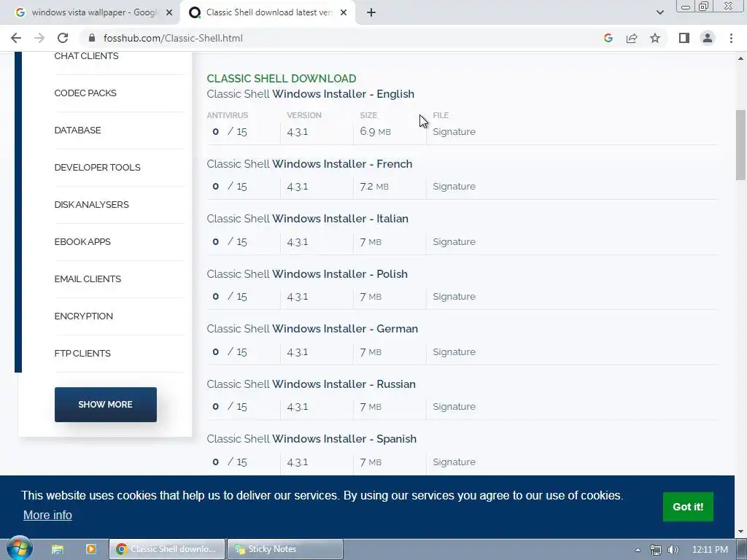This screenshot has height=560, width=747.
Task: Bookmark this page with star icon
Action: click(x=655, y=38)
